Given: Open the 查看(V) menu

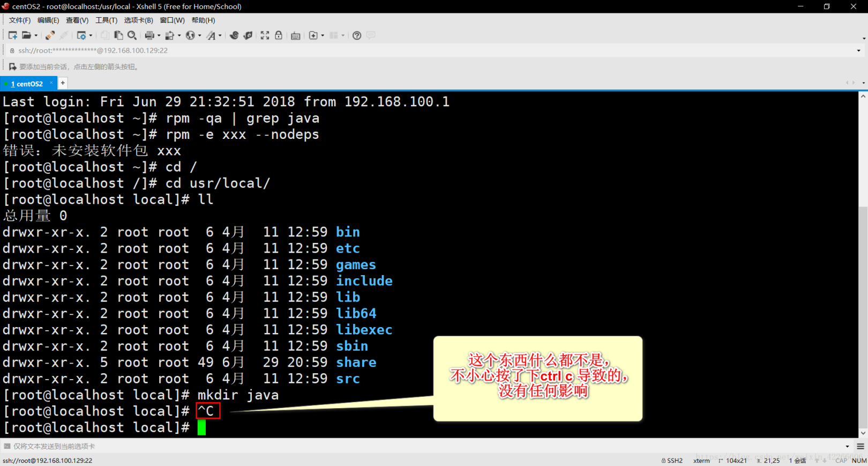Looking at the screenshot, I should [77, 20].
